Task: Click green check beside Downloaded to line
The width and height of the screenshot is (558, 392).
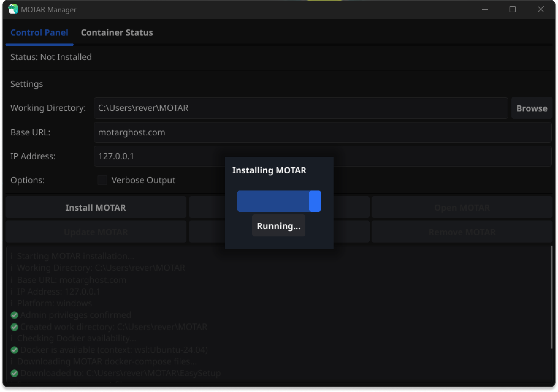Action: coord(14,373)
